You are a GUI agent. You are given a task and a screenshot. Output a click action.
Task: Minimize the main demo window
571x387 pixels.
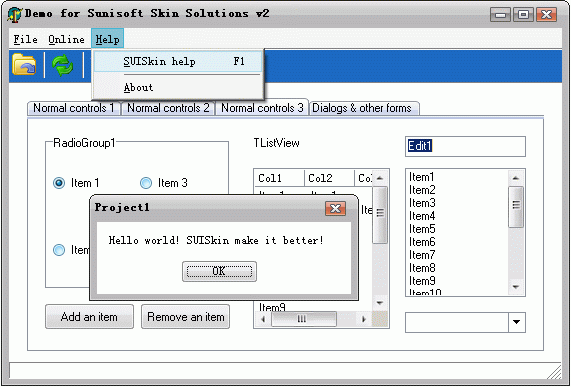point(500,15)
